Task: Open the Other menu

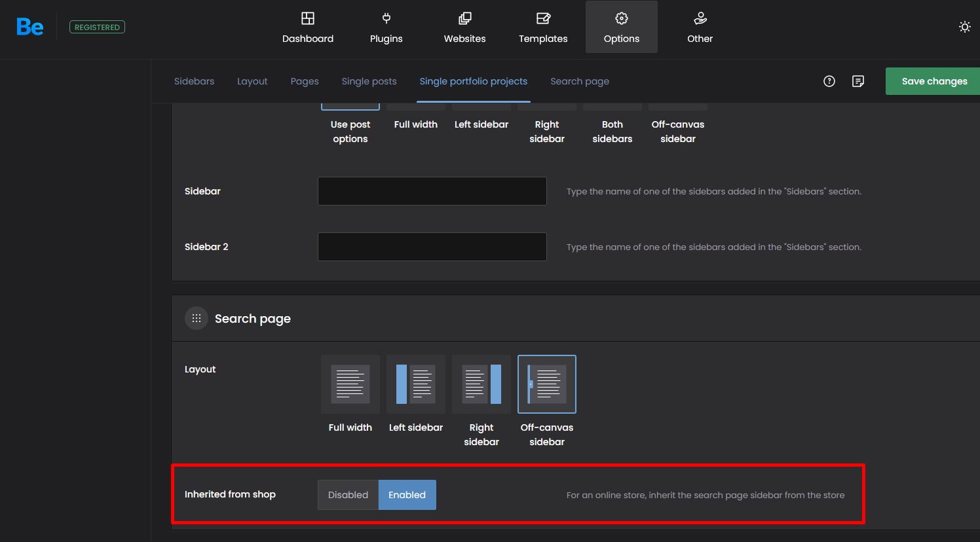Action: [x=700, y=27]
